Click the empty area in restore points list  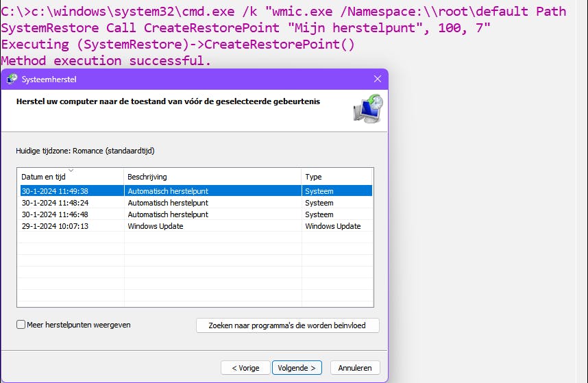(x=195, y=271)
